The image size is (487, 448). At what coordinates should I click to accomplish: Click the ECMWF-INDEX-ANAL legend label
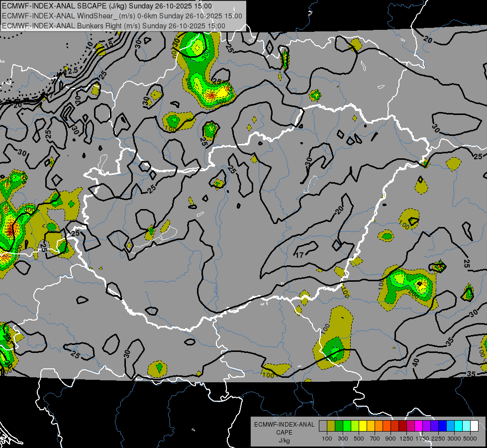pos(284,425)
